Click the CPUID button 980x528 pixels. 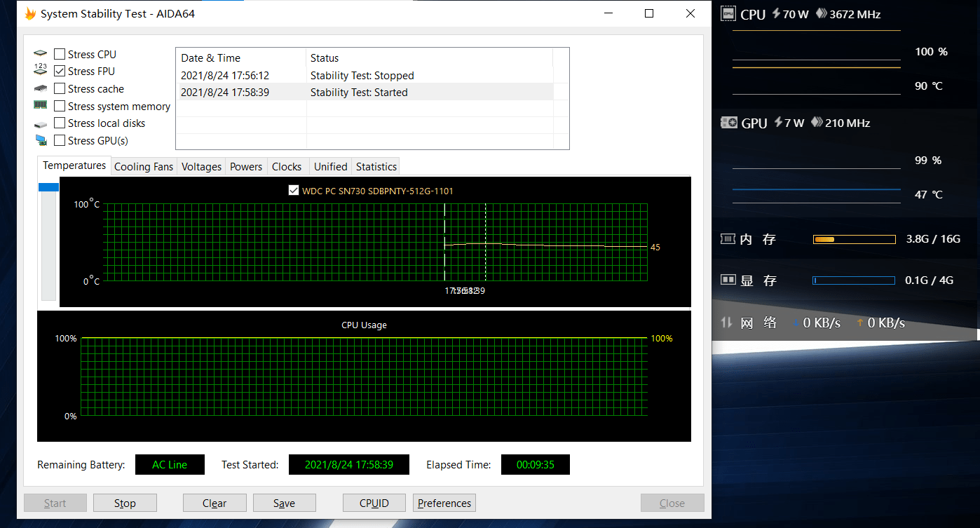[x=374, y=503]
